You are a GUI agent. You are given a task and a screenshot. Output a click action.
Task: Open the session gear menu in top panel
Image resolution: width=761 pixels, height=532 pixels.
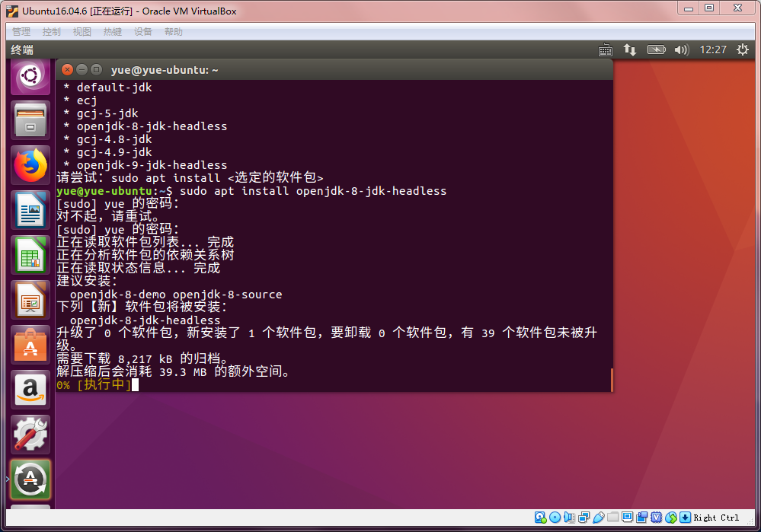point(743,49)
